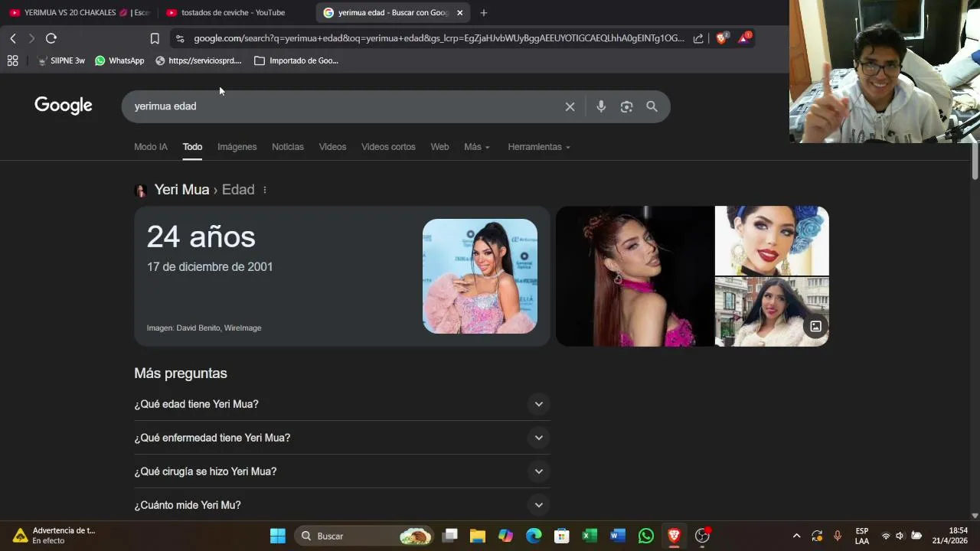Open File Explorer from taskbar
Viewport: 980px width, 551px height.
click(478, 536)
